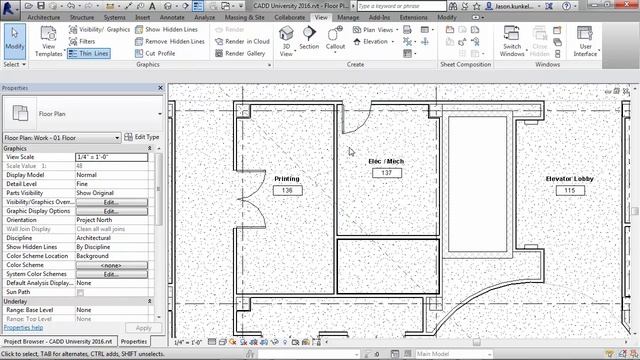The image size is (640, 360).
Task: Open the Help menu question mark
Action: 566,6
